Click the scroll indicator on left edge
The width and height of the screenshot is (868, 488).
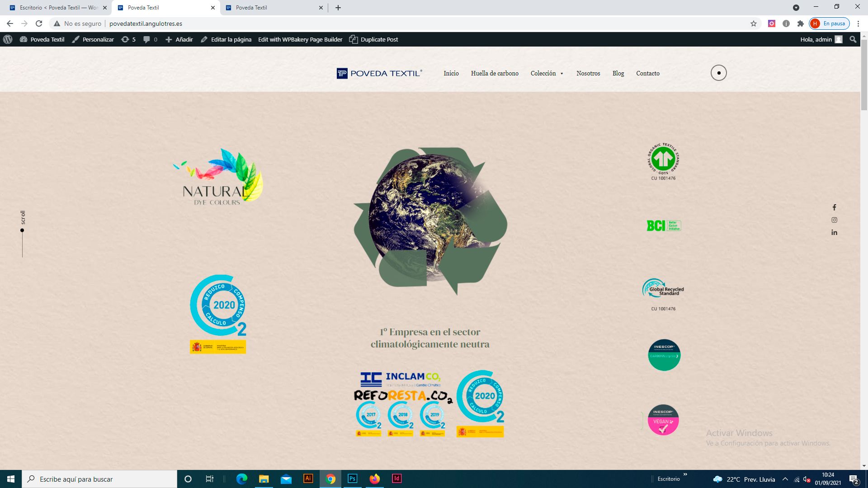point(22,234)
